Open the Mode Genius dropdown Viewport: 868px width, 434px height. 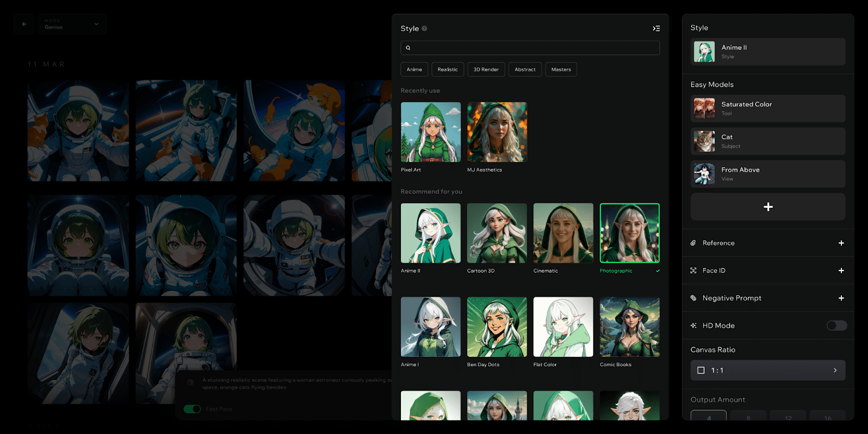pyautogui.click(x=72, y=24)
